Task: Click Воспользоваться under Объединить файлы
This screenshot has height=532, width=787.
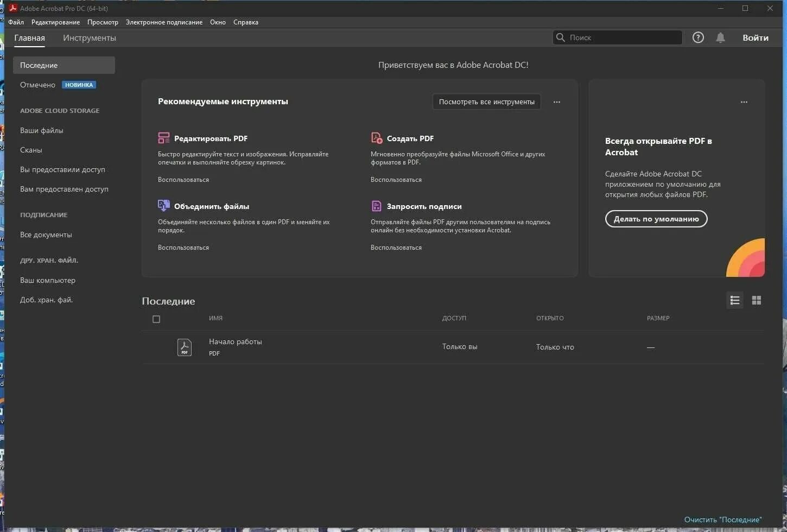Action: pos(183,248)
